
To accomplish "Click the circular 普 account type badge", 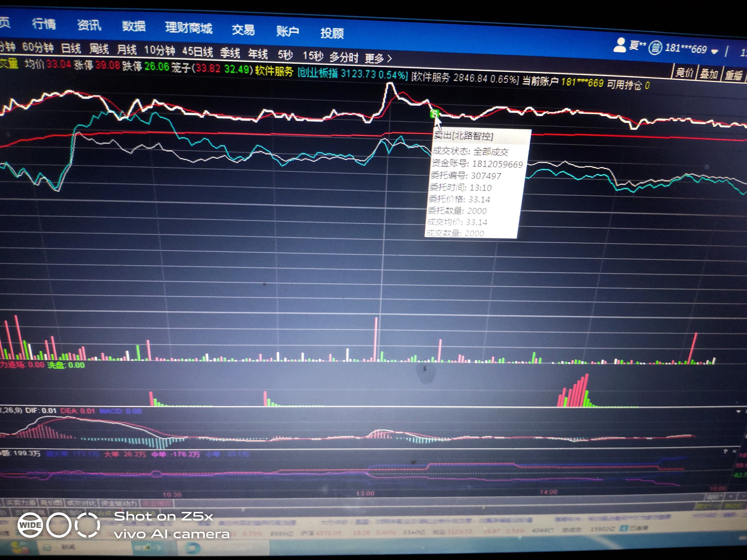I will point(655,48).
